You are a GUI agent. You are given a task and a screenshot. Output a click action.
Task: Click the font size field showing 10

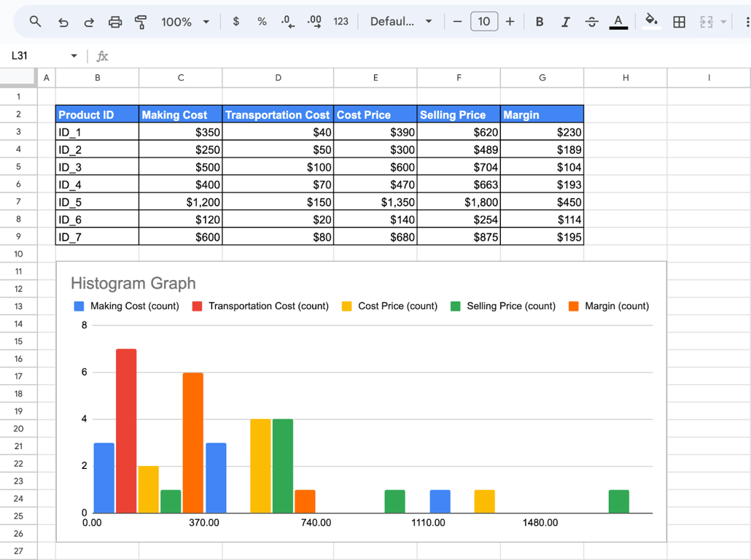click(x=483, y=22)
